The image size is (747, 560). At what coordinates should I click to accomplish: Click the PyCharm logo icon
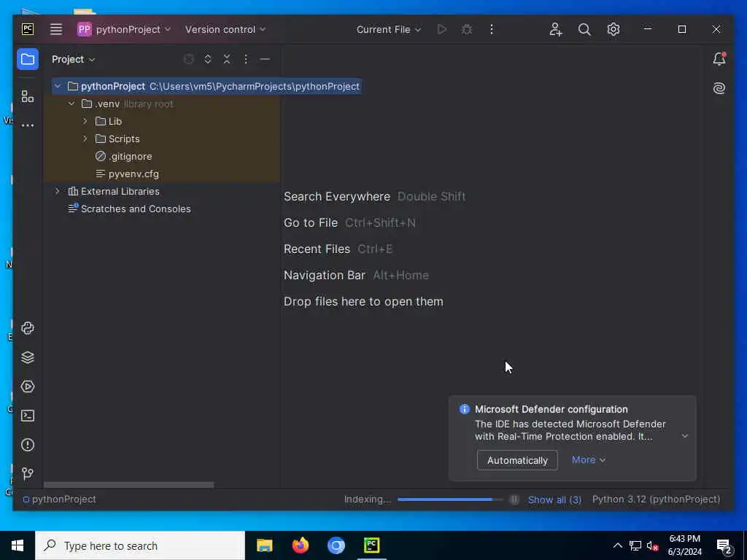pos(28,29)
